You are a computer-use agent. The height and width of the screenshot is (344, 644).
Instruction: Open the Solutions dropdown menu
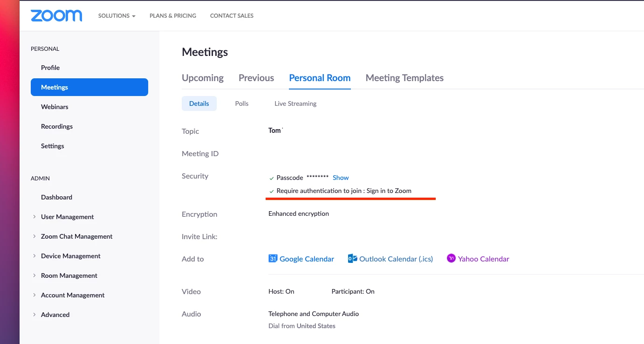[116, 15]
